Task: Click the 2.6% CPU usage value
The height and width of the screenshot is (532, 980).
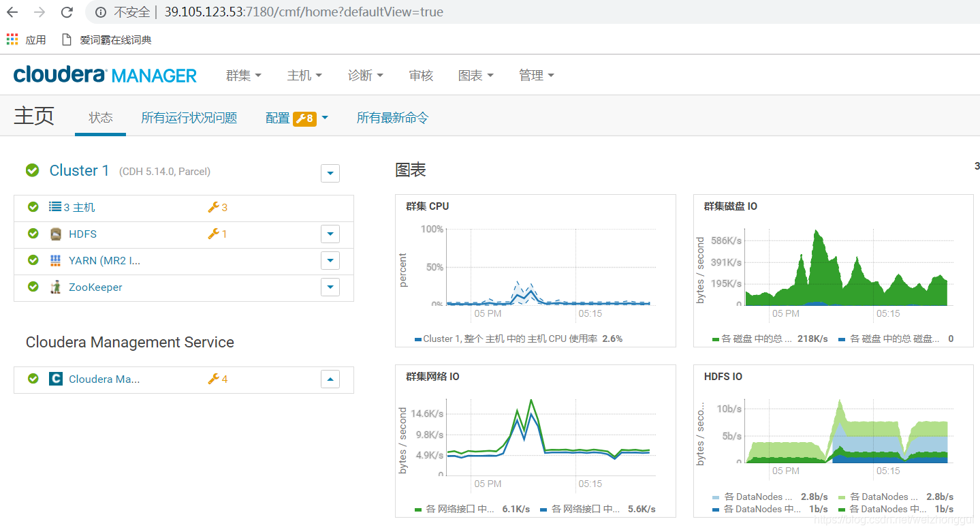Action: [612, 339]
